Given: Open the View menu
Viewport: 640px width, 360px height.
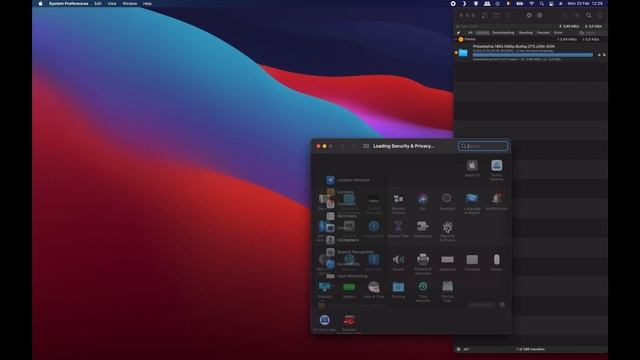Looking at the screenshot, I should [112, 4].
